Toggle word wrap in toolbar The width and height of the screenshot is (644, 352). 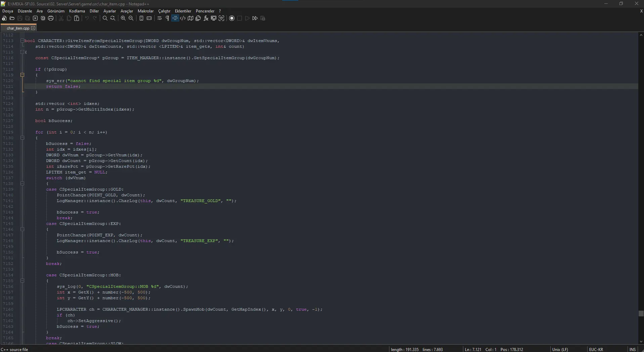[160, 18]
